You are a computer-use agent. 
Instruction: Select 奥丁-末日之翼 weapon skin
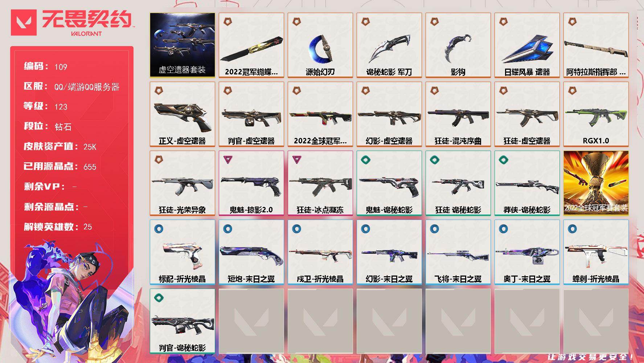527,252
